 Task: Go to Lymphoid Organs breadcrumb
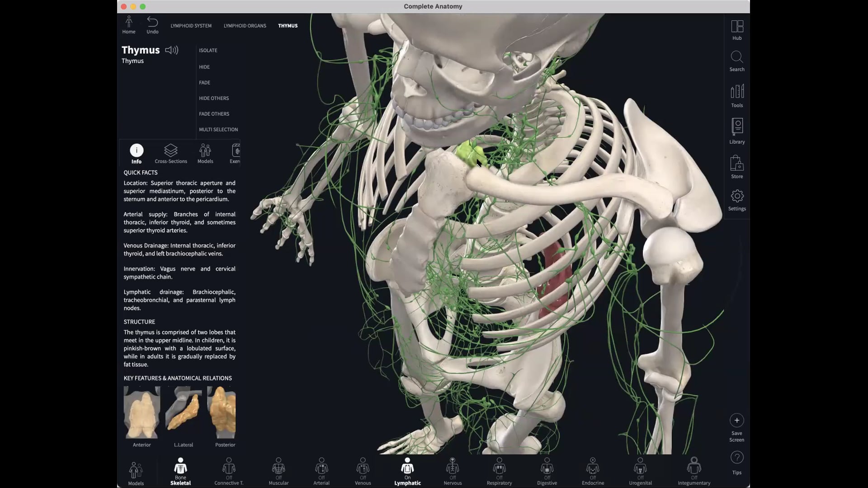tap(245, 26)
